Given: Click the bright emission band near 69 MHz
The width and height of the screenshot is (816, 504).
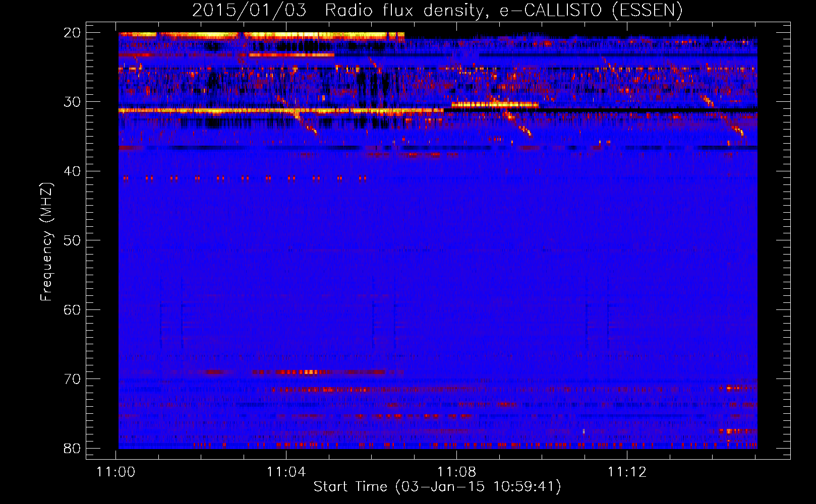Looking at the screenshot, I should 319,372.
